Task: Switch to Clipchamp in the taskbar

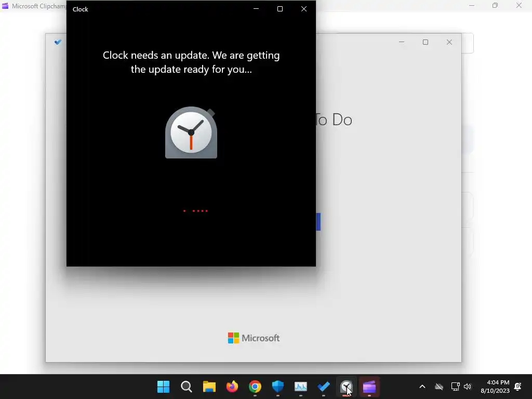Action: [369, 387]
